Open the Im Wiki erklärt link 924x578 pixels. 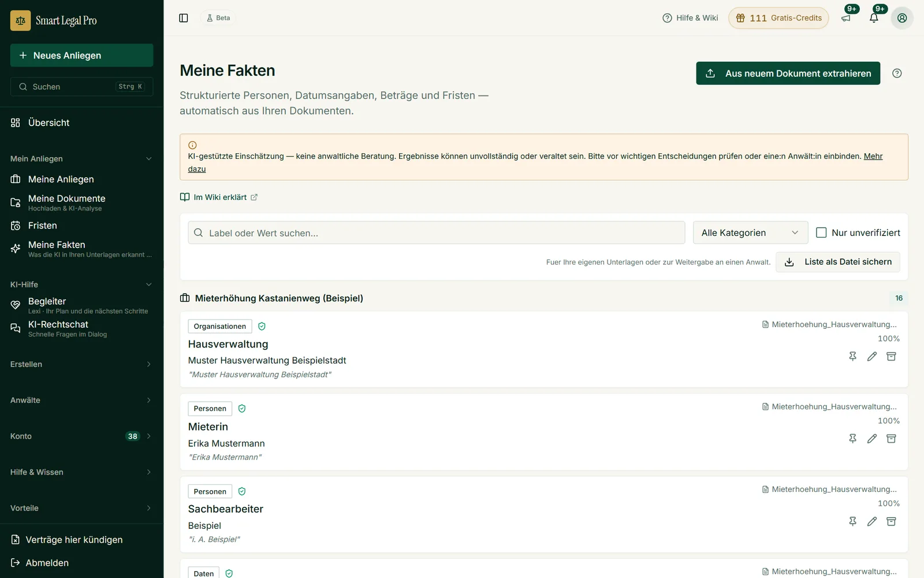point(219,197)
